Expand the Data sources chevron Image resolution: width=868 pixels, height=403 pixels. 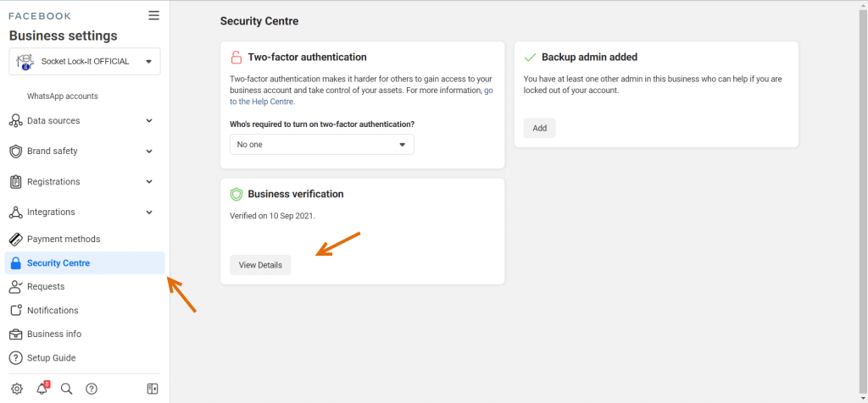pos(149,120)
